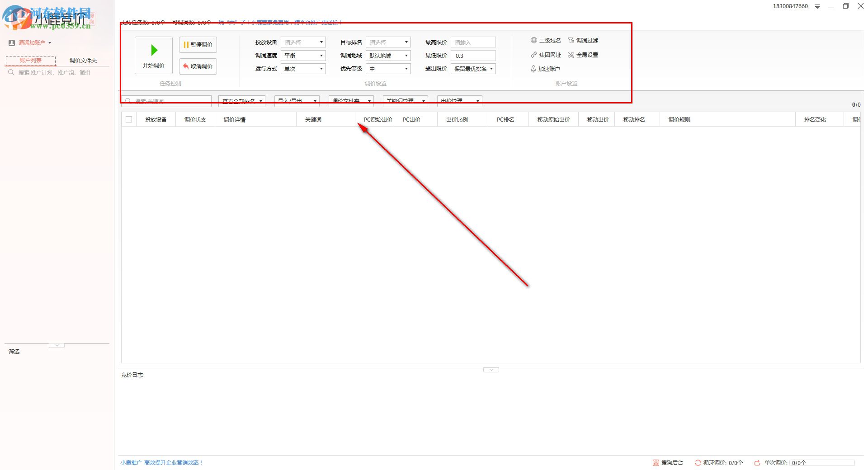Click the 移动排名 column header
Image resolution: width=868 pixels, height=470 pixels.
point(637,119)
